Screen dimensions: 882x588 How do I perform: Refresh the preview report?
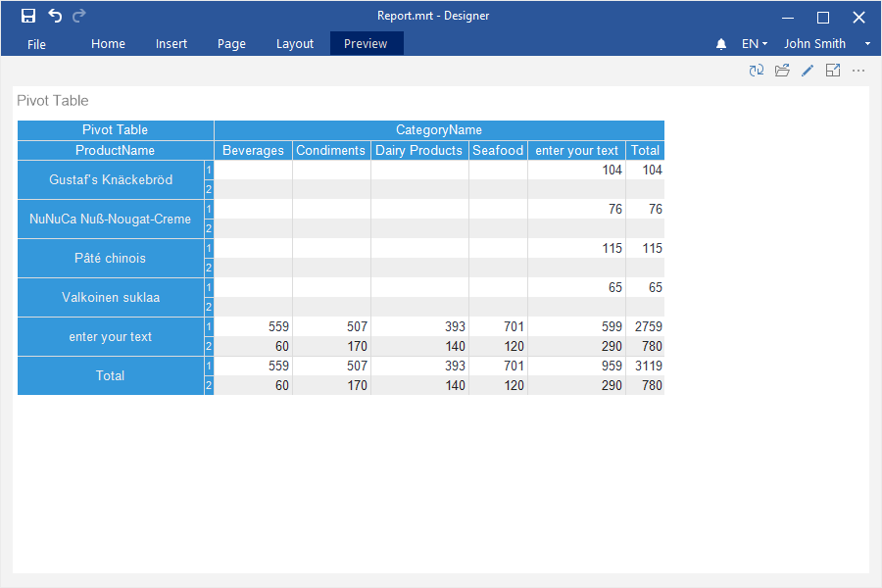[x=756, y=71]
